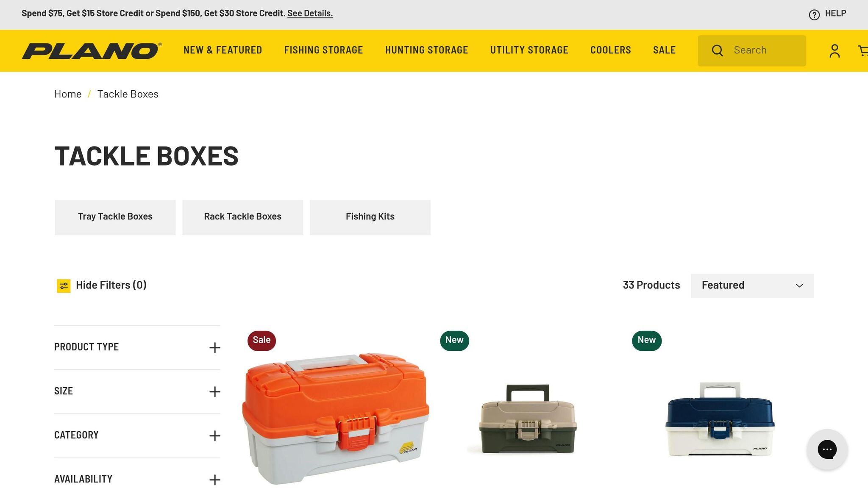Toggle Hide Filters (0)
The height and width of the screenshot is (488, 868).
(102, 286)
